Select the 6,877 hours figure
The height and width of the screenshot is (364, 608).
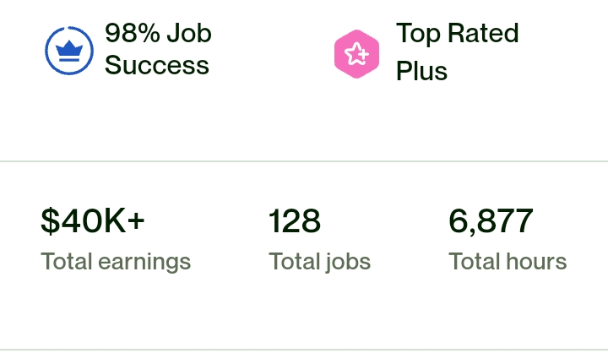[491, 221]
